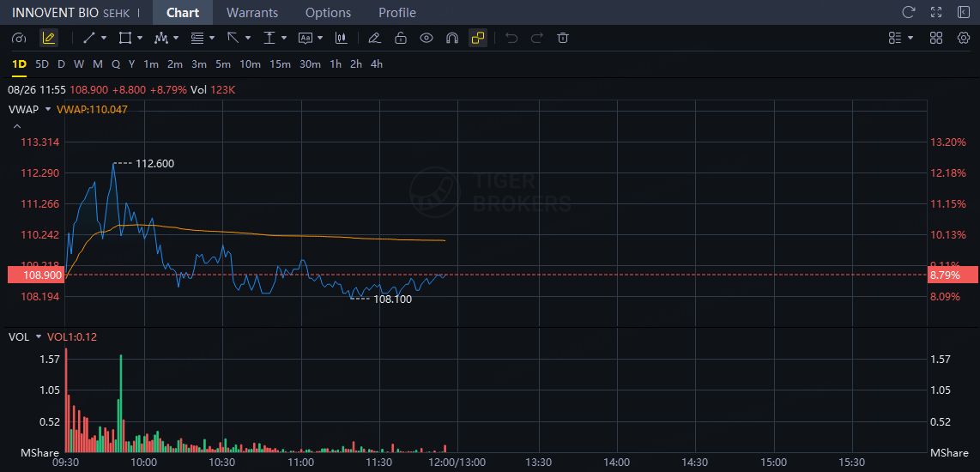Click the four-square grid layout icon
This screenshot has height=472, width=980.
pyautogui.click(x=935, y=38)
